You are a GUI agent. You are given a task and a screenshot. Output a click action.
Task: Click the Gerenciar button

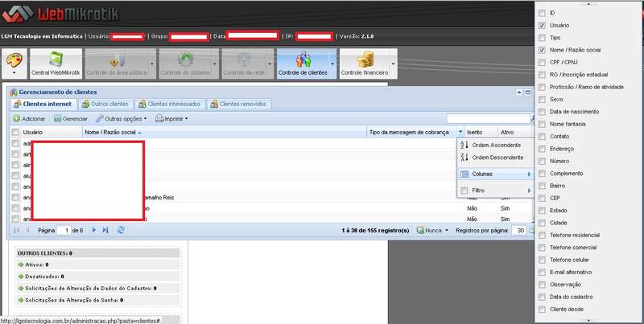coord(71,119)
